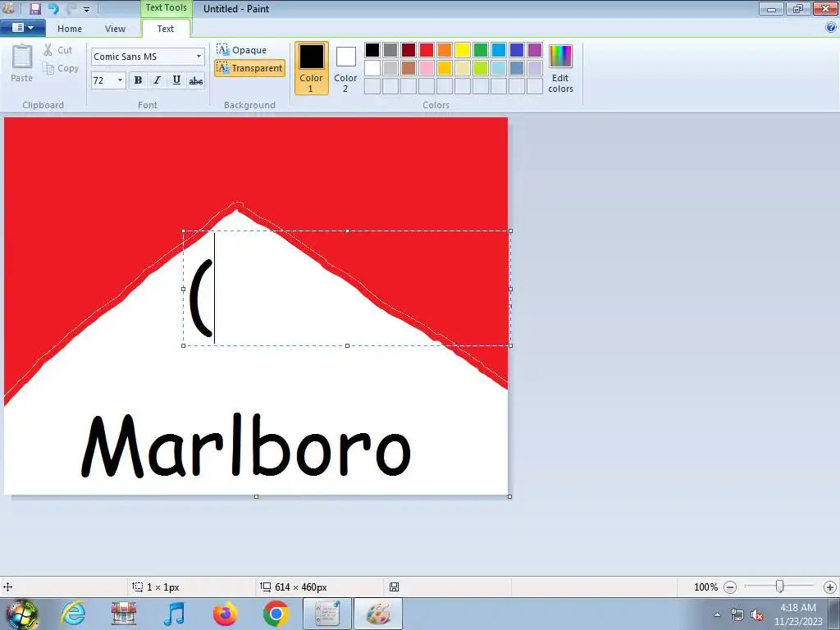The image size is (840, 630).
Task: Pick the indigo color swatch
Action: click(517, 50)
